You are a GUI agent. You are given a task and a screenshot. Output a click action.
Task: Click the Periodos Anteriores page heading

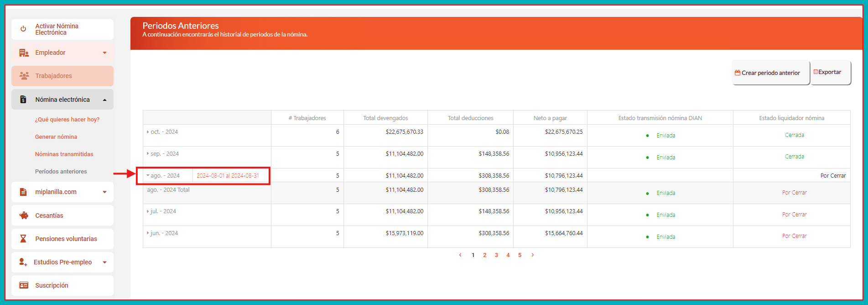(181, 26)
